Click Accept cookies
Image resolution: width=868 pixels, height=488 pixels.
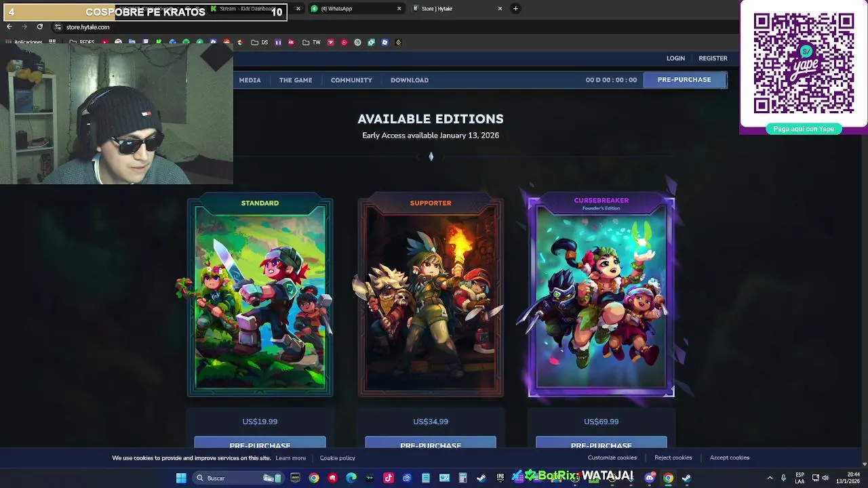(x=730, y=457)
